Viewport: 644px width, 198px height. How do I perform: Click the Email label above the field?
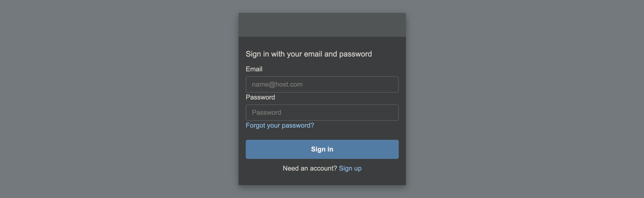point(254,69)
